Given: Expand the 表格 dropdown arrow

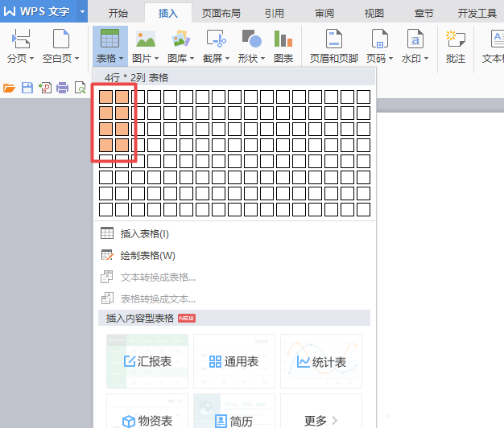Looking at the screenshot, I should coord(122,59).
